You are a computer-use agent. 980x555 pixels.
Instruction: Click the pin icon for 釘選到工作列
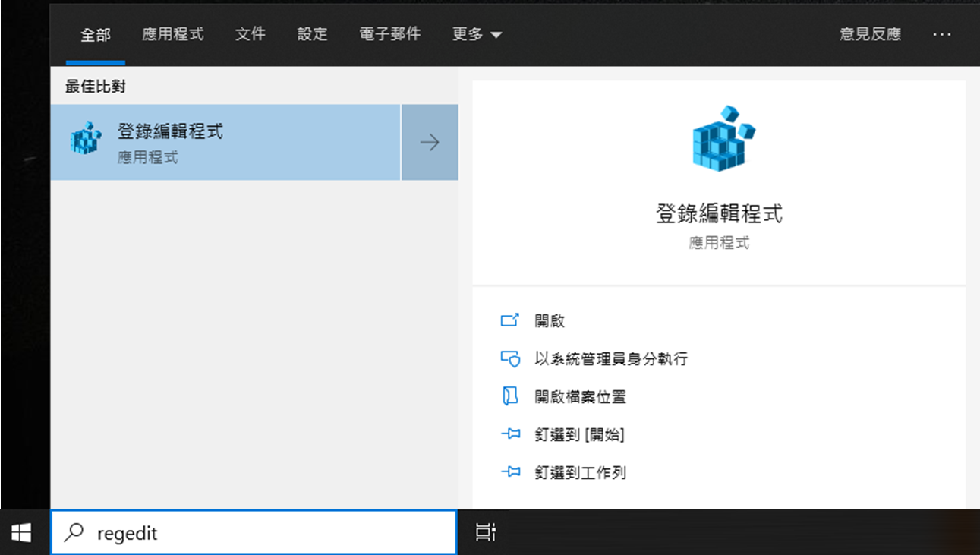pos(509,472)
